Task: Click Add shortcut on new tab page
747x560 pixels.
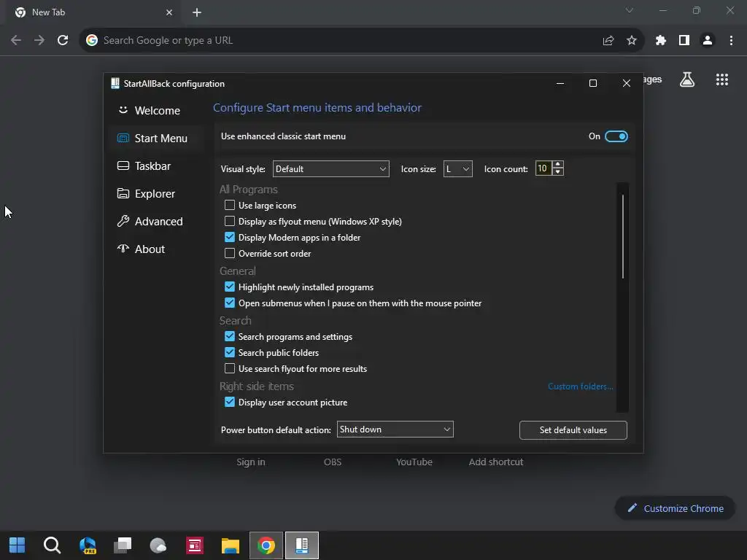Action: pos(496,462)
